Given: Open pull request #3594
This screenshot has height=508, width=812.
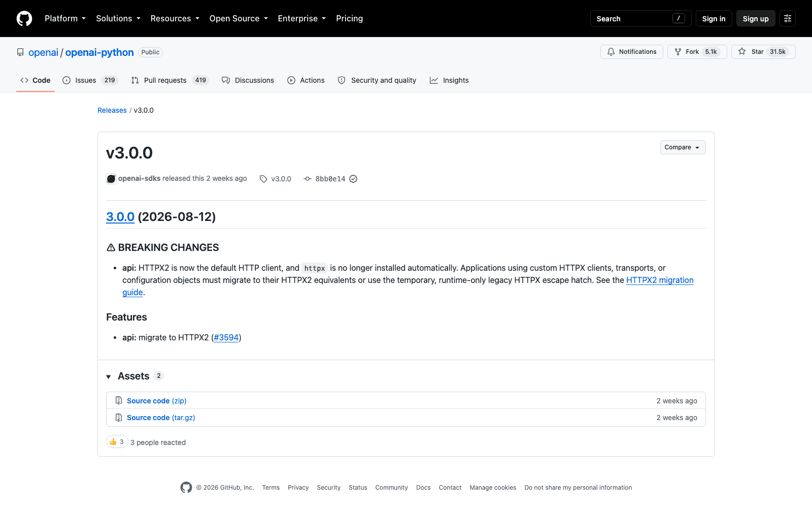Looking at the screenshot, I should click(x=226, y=337).
